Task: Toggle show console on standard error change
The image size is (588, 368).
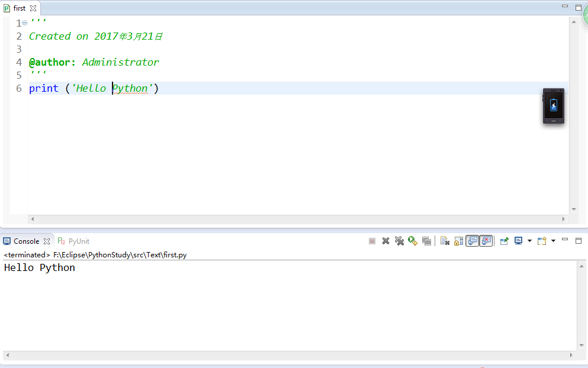Action: pyautogui.click(x=486, y=241)
